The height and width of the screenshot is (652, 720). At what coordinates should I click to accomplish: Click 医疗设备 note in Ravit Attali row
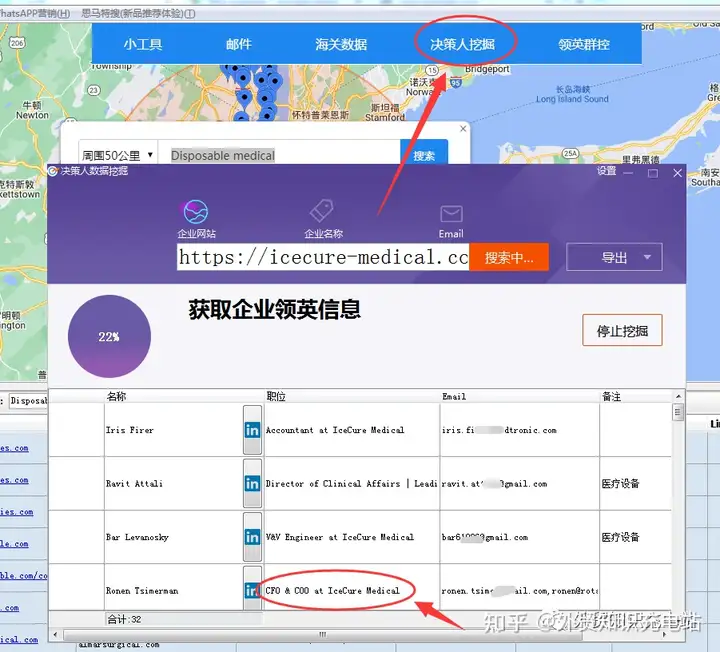coord(620,483)
